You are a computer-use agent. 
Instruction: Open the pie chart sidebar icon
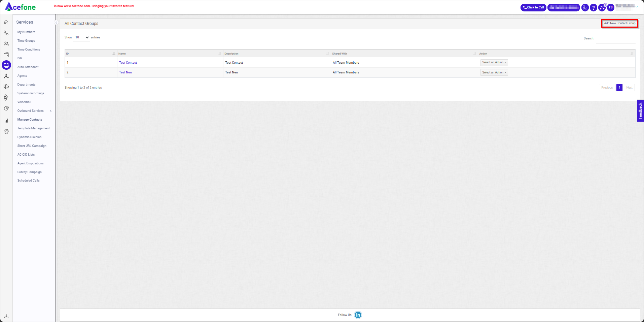(6, 108)
